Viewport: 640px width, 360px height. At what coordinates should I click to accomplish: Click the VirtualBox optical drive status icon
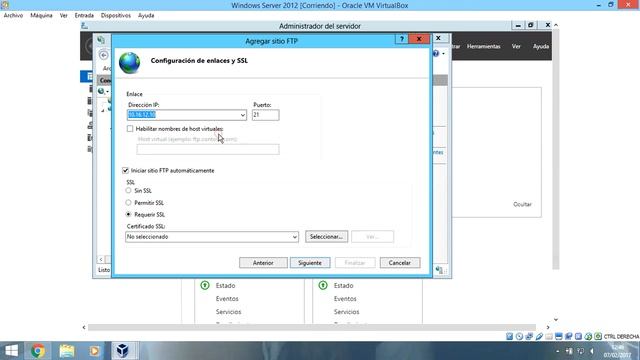519,336
